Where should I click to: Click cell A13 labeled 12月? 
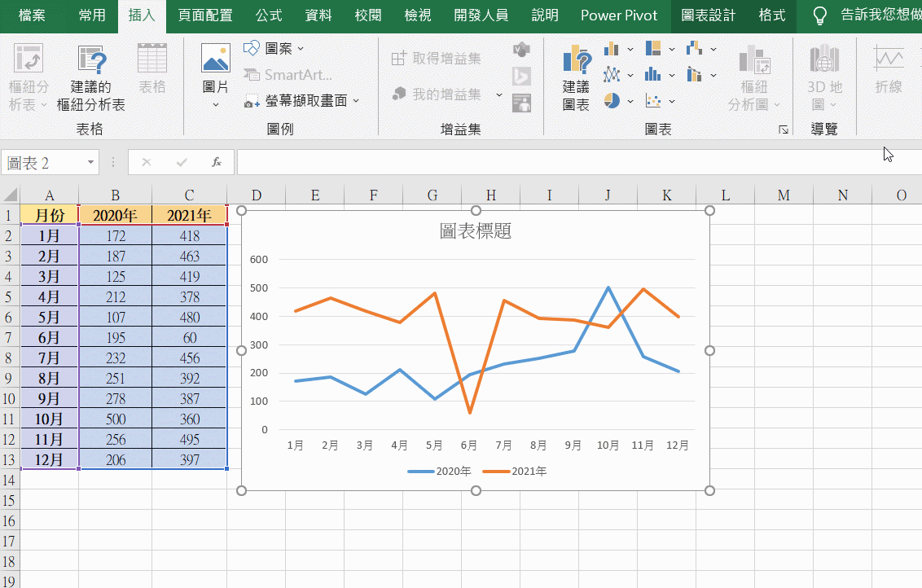pos(50,460)
